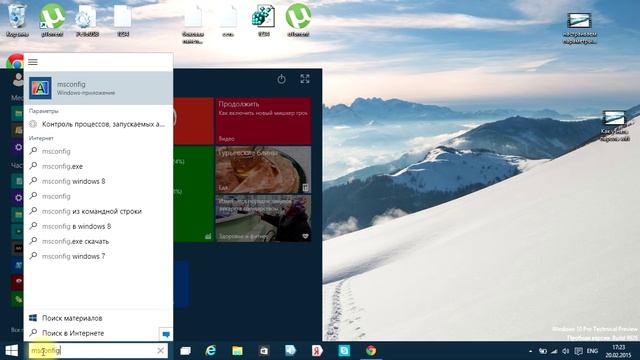Open Skype from the taskbar
Viewport: 640px width, 360px height.
coord(344,351)
